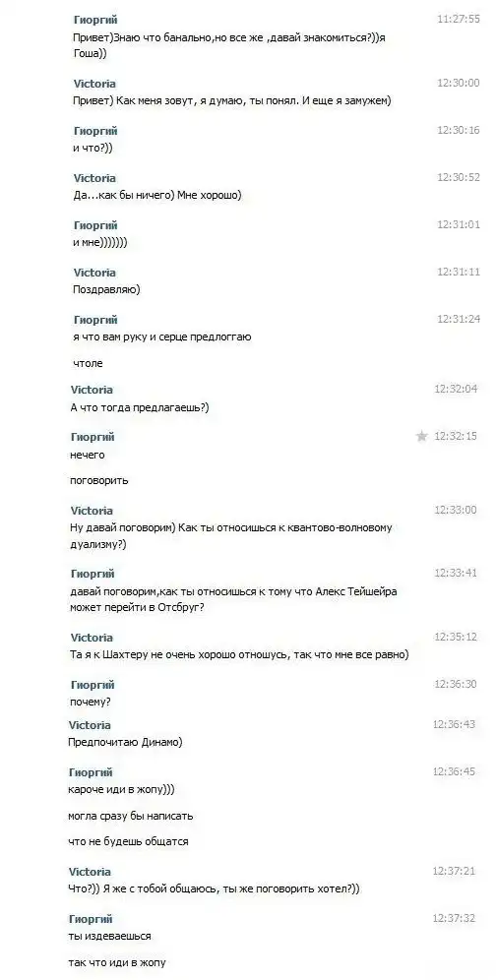Image resolution: width=496 pixels, height=980 pixels.
Task: Open Гиоргий's profile from the first message
Action: tap(95, 20)
